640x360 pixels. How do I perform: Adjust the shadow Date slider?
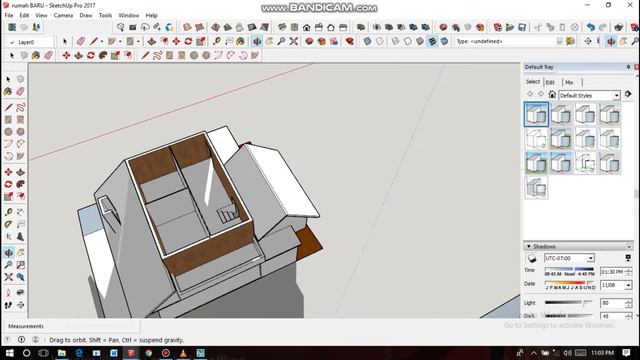pos(570,282)
